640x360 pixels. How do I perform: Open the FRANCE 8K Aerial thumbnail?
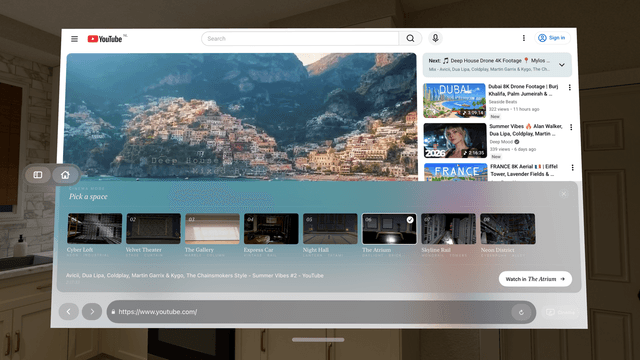click(x=456, y=172)
